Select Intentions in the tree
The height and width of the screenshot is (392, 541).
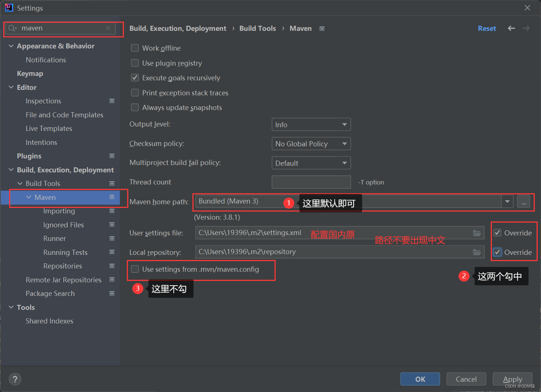[41, 142]
